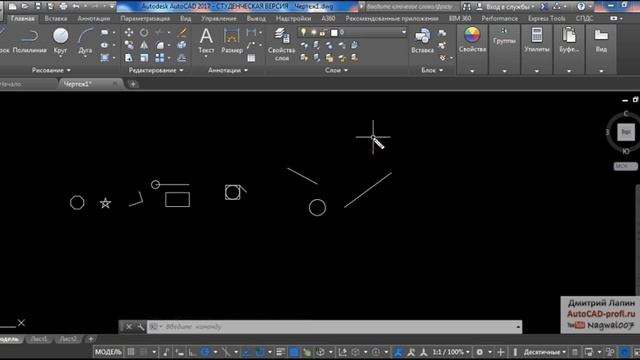The width and height of the screenshot is (640, 360).
Task: Select the Arc (Дуга) tool
Action: coord(85,41)
